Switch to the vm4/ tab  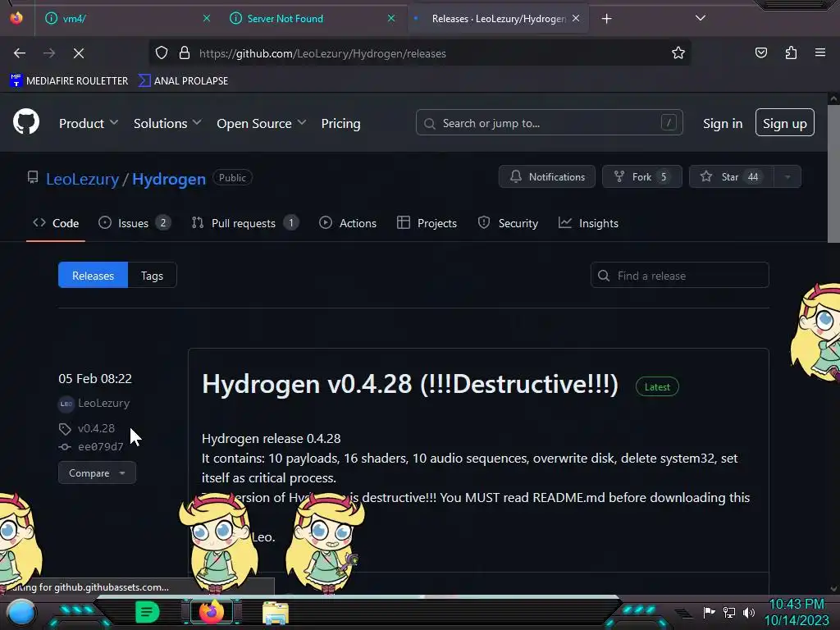click(x=126, y=19)
